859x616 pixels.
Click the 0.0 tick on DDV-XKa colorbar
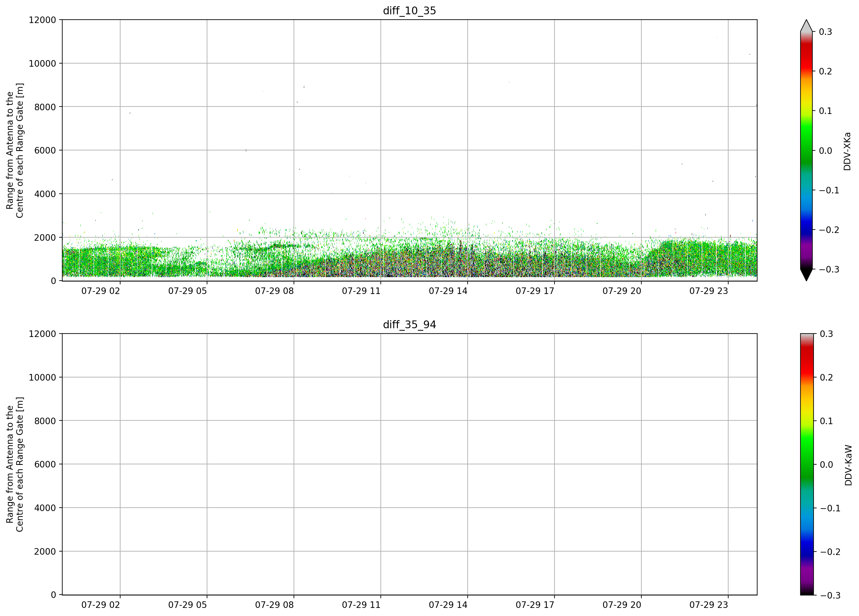825,151
